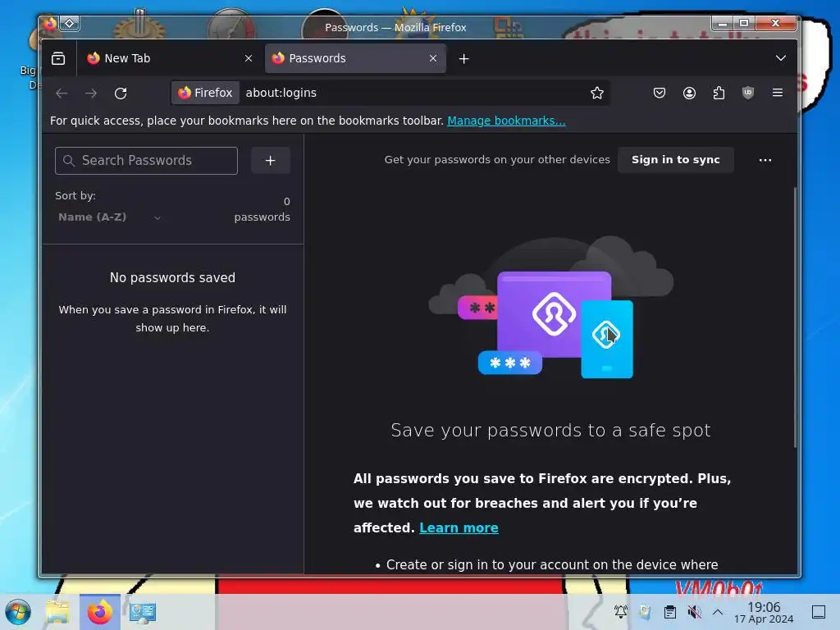Click the Search Passwords field
This screenshot has height=630, width=840.
pyautogui.click(x=146, y=161)
